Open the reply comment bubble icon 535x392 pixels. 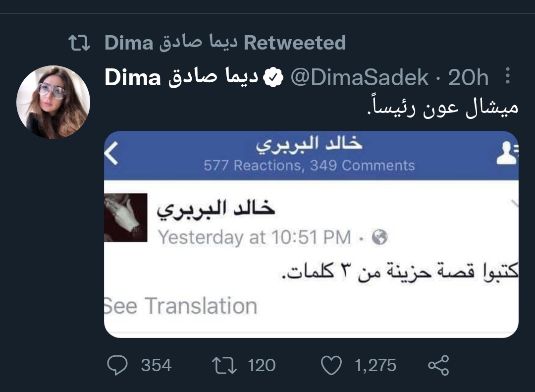tap(117, 365)
